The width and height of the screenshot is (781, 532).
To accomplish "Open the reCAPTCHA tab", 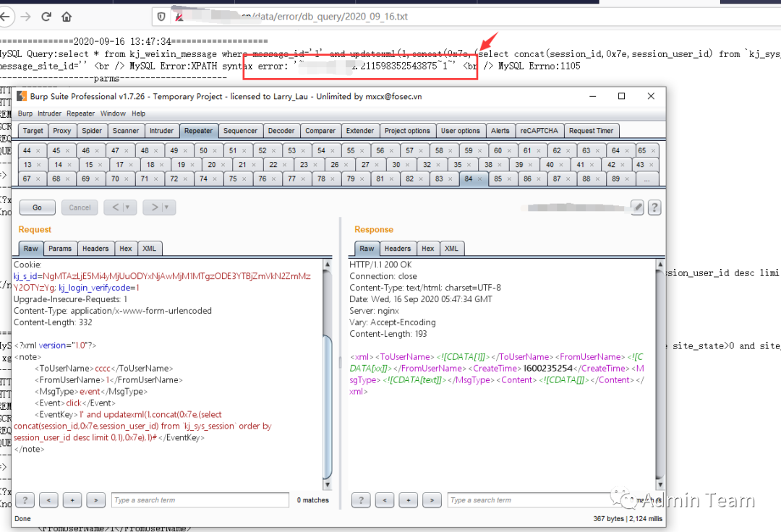I will coord(539,130).
